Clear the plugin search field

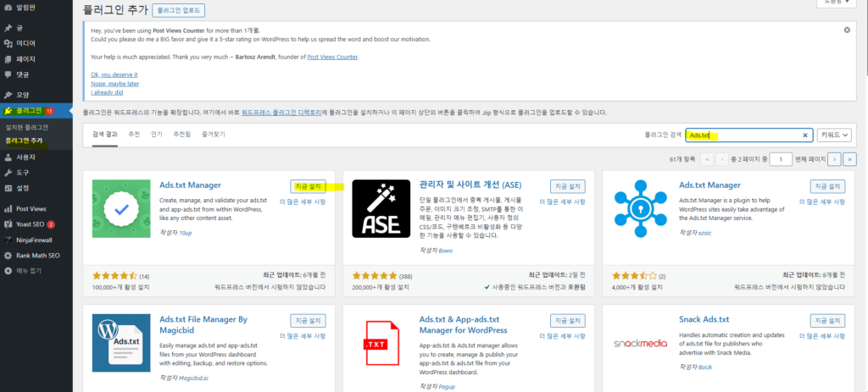805,135
